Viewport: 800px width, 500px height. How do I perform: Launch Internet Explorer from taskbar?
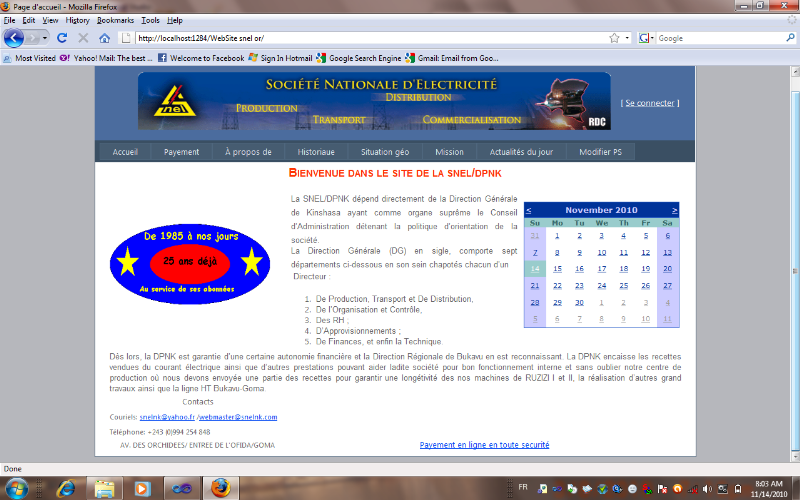click(66, 488)
